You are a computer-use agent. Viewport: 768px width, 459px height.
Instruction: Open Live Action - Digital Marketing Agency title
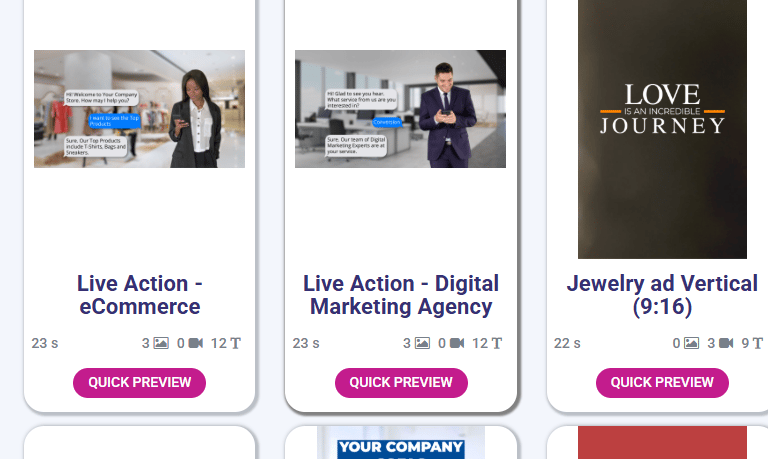click(x=401, y=295)
